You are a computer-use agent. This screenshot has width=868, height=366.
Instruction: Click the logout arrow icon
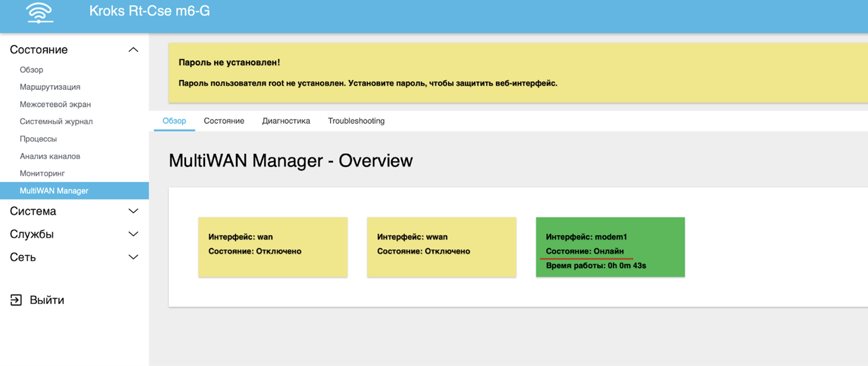coord(16,300)
